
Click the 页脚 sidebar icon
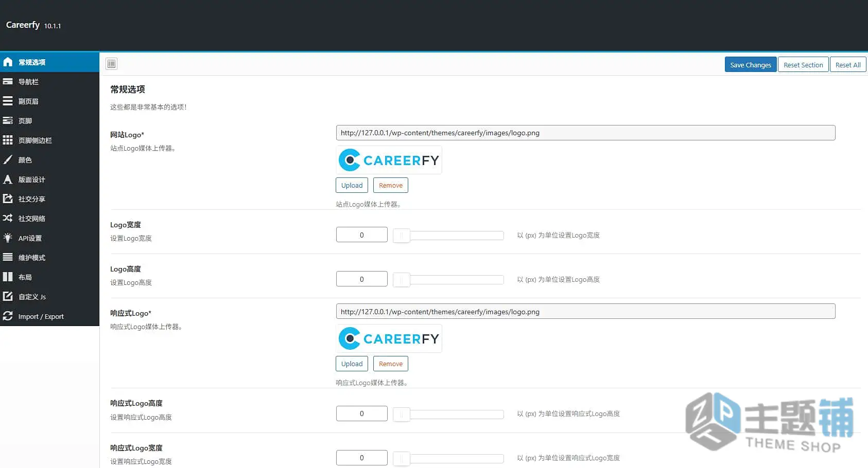coord(8,121)
